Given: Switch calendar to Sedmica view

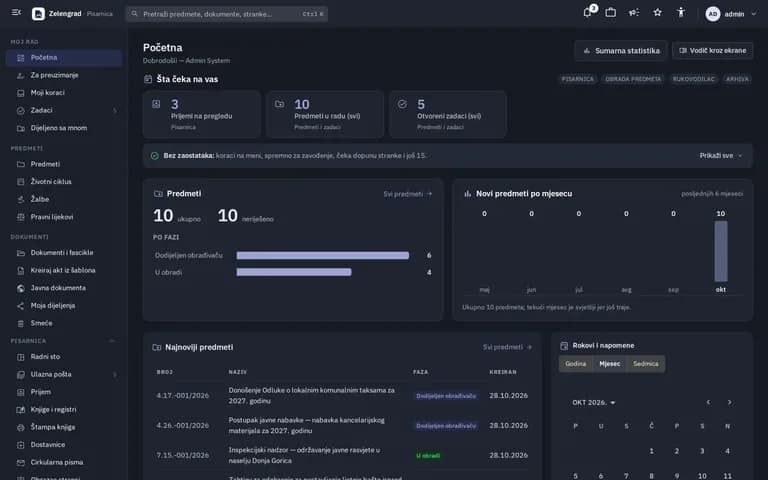Looking at the screenshot, I should [646, 364].
